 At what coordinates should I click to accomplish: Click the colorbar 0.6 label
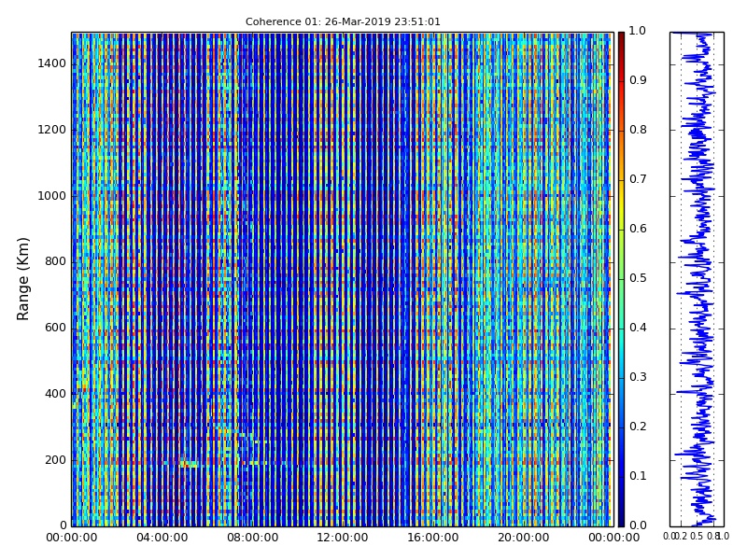(638, 229)
